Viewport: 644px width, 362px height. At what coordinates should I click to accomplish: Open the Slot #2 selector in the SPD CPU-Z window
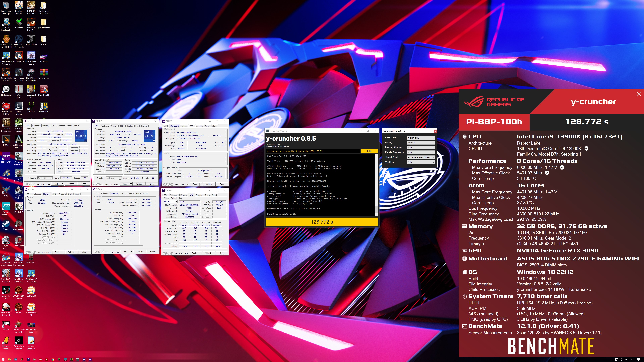(x=171, y=202)
